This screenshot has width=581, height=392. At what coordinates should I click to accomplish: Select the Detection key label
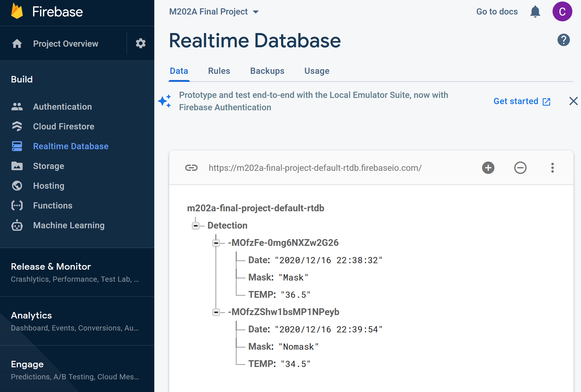227,226
